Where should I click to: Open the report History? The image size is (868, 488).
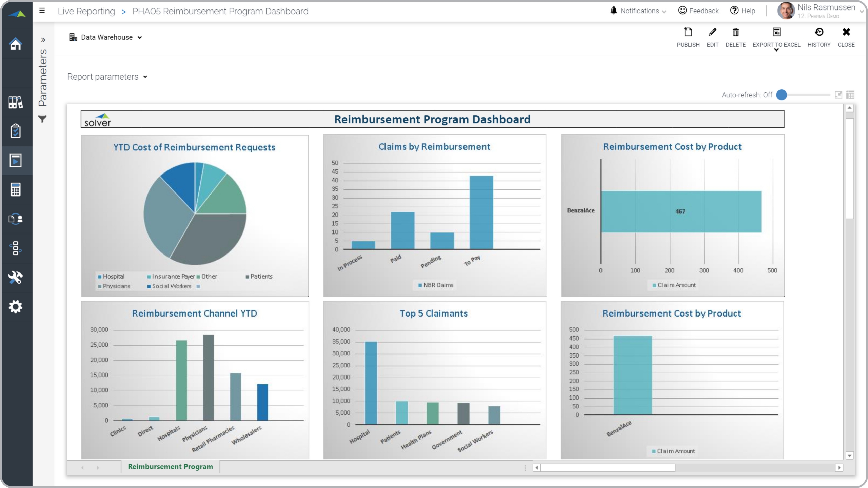pyautogui.click(x=818, y=32)
